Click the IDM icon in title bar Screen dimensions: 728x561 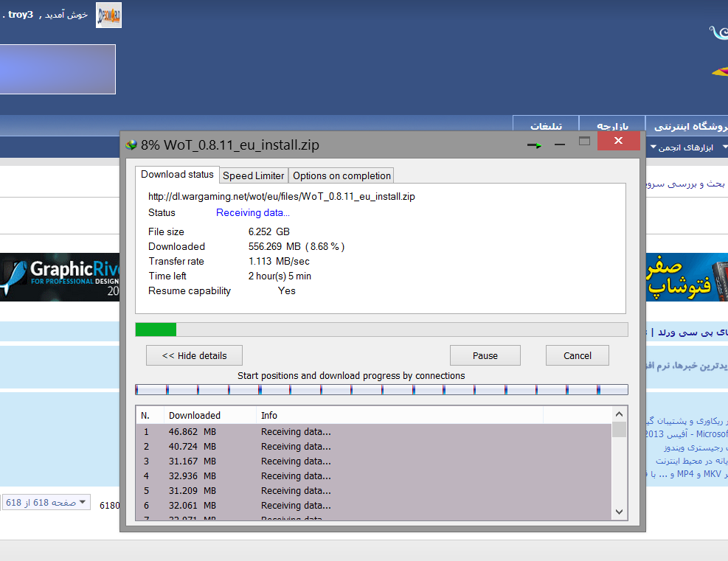click(131, 144)
